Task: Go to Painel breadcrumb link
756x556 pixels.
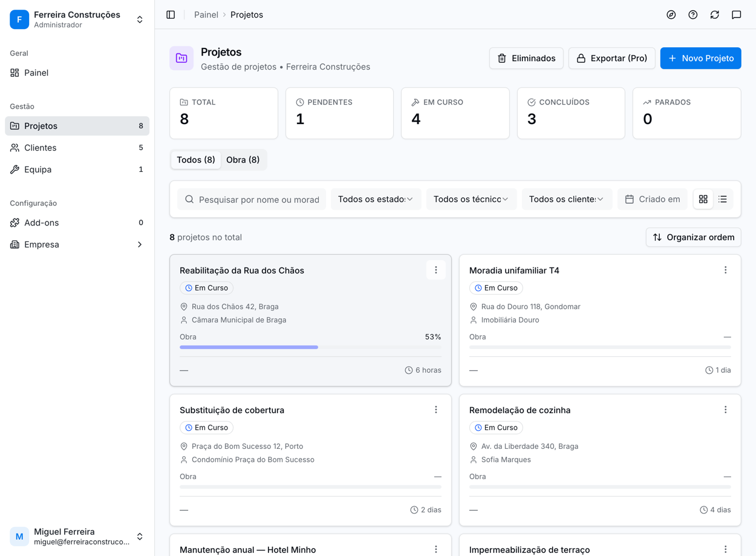Action: click(206, 15)
